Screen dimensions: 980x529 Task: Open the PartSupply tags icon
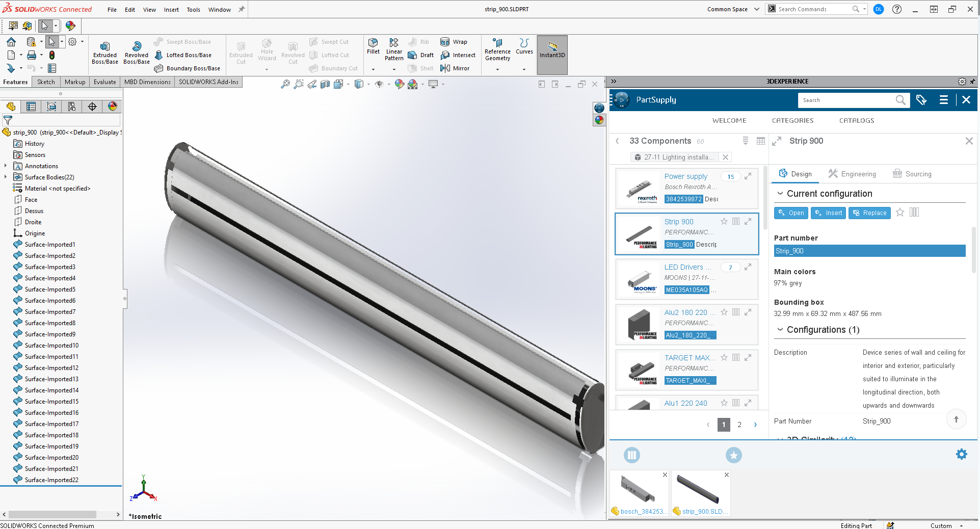921,100
